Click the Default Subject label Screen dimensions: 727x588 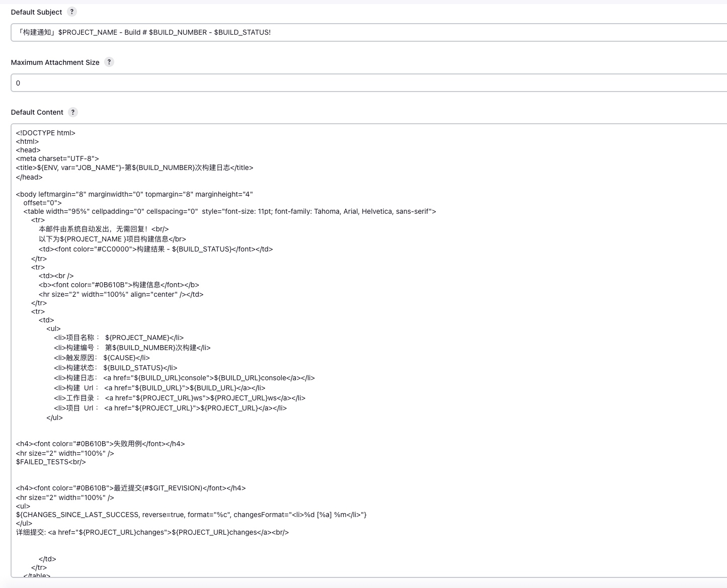[x=36, y=12]
